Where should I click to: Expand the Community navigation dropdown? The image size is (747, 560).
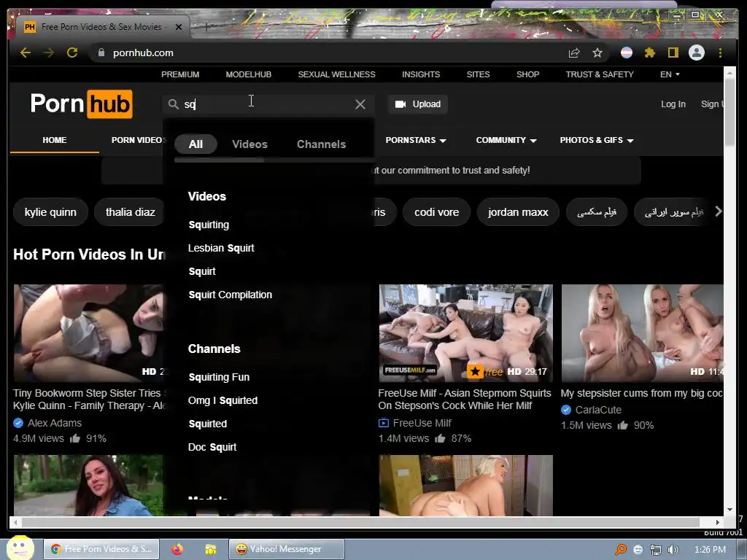coord(506,140)
